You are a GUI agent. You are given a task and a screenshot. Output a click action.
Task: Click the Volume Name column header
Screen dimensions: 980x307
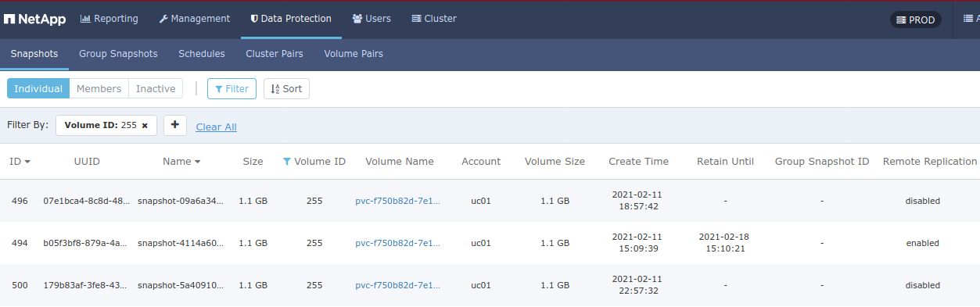[x=399, y=162]
